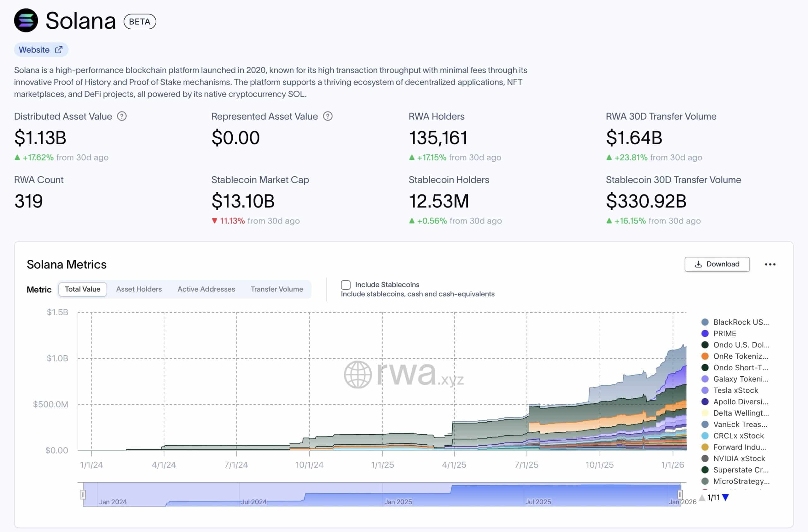The image size is (808, 532).
Task: Enable the Include Stablecoins checkbox
Action: (x=346, y=285)
